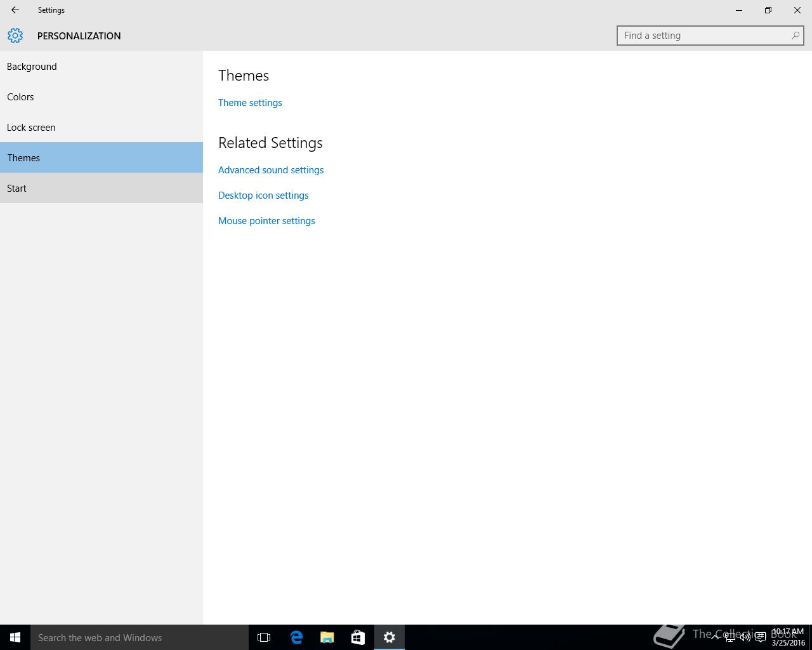This screenshot has height=650, width=812.
Task: Open the Theme settings link
Action: pos(250,103)
